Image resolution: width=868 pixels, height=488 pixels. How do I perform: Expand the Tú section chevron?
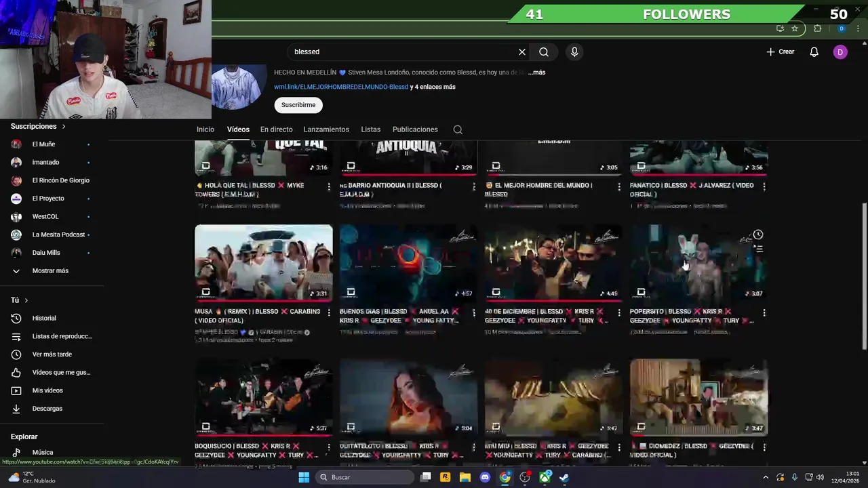[26, 300]
